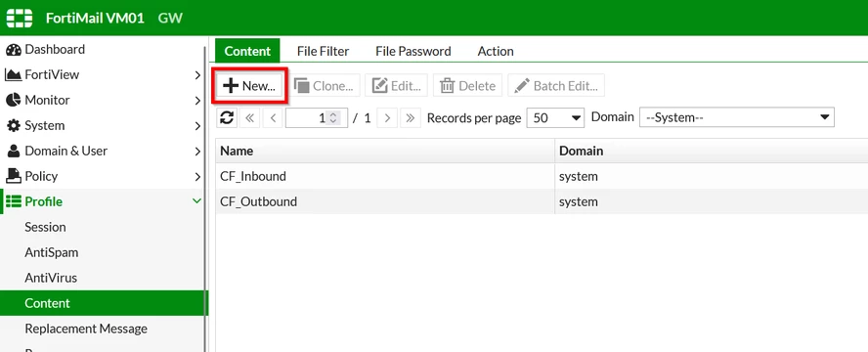Click the FortiView chart icon
Viewport: 868px width, 352px height.
tap(14, 74)
